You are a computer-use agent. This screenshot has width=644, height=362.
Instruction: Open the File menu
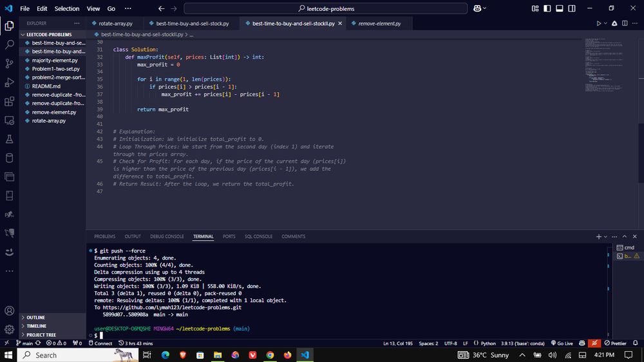[x=24, y=8]
